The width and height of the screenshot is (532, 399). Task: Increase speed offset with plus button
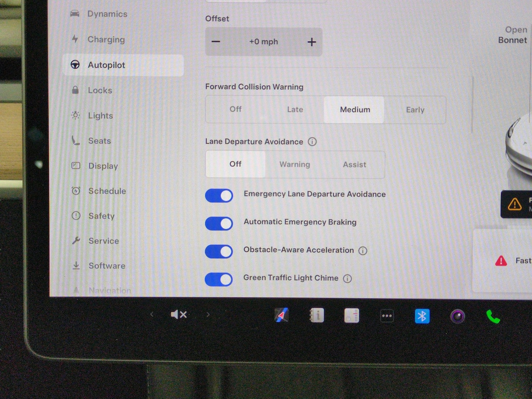(x=311, y=42)
